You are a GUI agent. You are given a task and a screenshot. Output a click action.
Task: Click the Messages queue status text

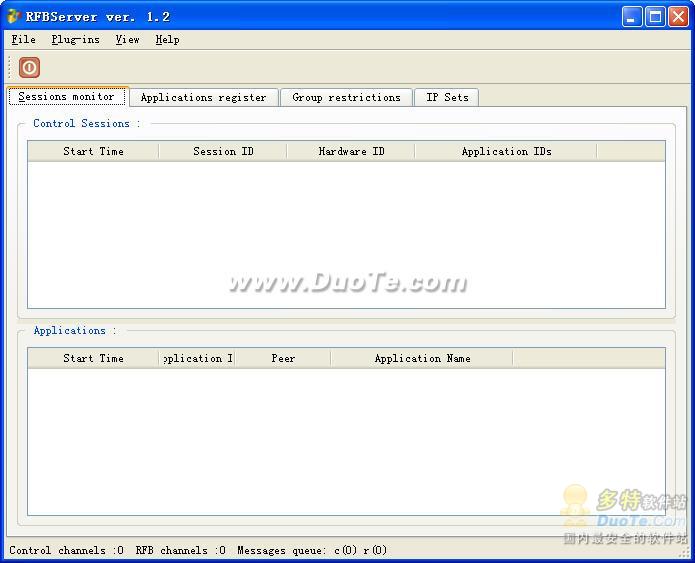coord(312,550)
